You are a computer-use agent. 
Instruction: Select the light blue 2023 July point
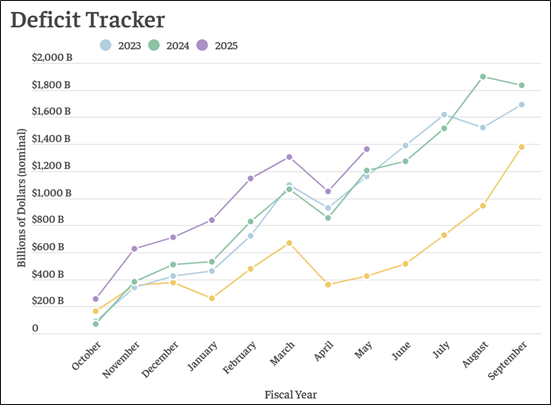444,115
